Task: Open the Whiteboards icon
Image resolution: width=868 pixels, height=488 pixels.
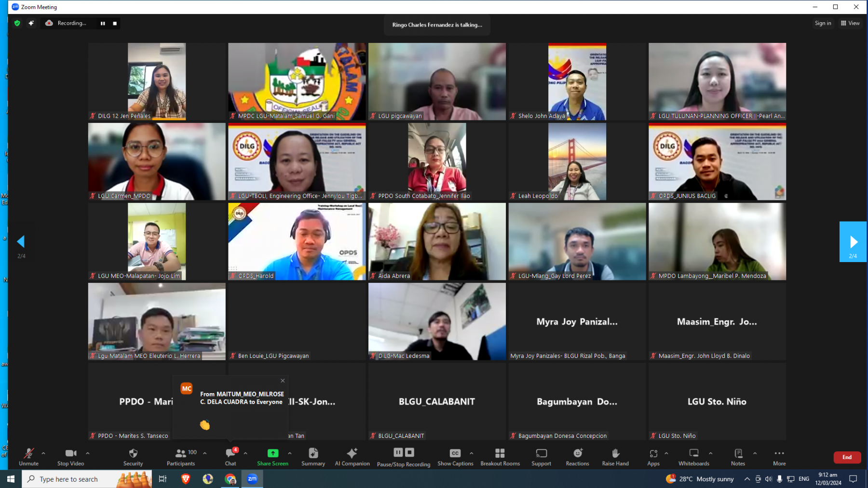Action: coord(694,453)
